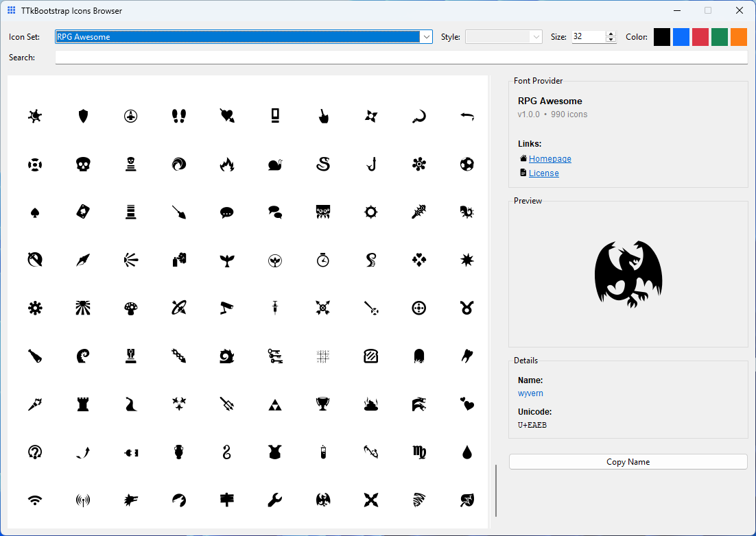Choose the trident icon
Image resolution: width=756 pixels, height=536 pixels.
tap(227, 404)
